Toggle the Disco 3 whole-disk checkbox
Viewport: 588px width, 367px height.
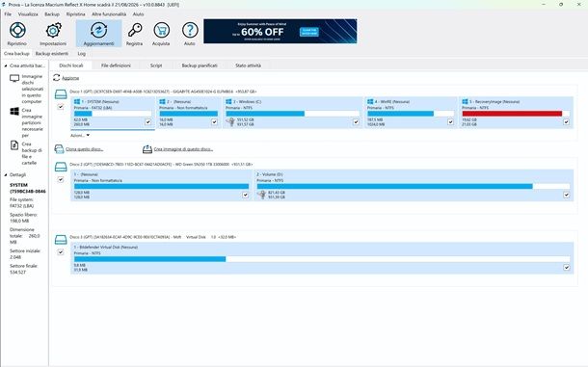[61, 252]
